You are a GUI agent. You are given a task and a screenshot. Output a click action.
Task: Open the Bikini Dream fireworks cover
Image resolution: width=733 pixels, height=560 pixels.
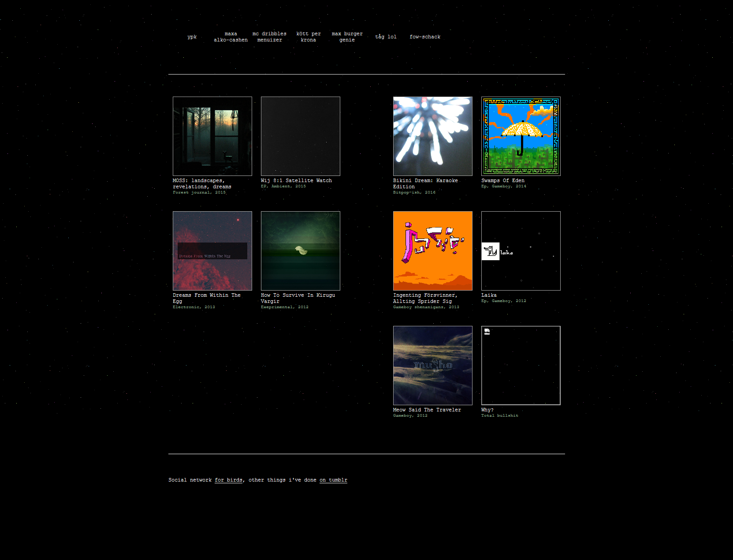tap(433, 136)
